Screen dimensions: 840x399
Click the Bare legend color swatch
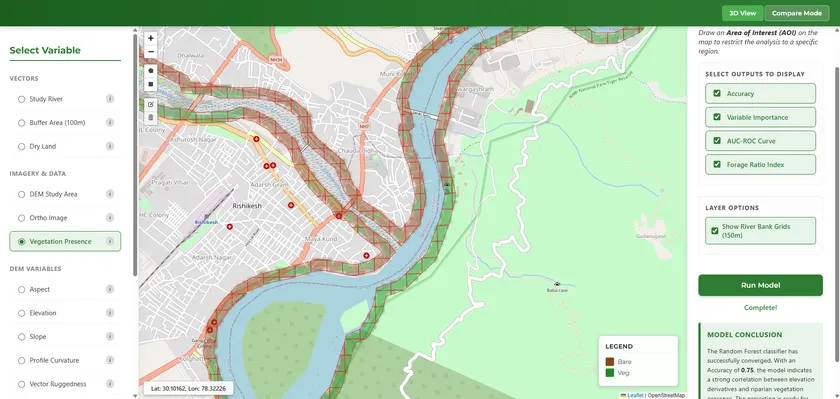coord(610,362)
